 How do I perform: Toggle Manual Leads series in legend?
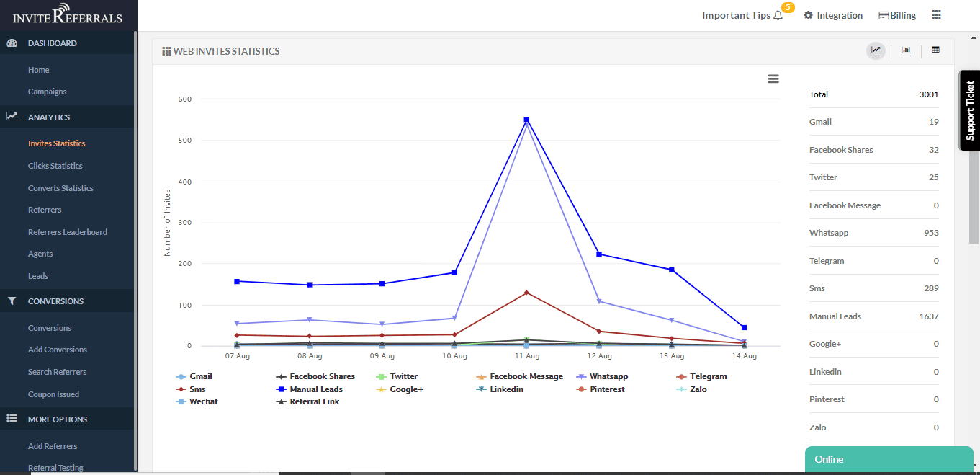click(315, 389)
